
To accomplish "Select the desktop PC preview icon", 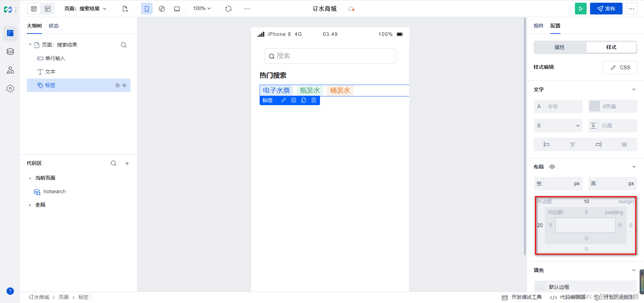I will click(177, 9).
